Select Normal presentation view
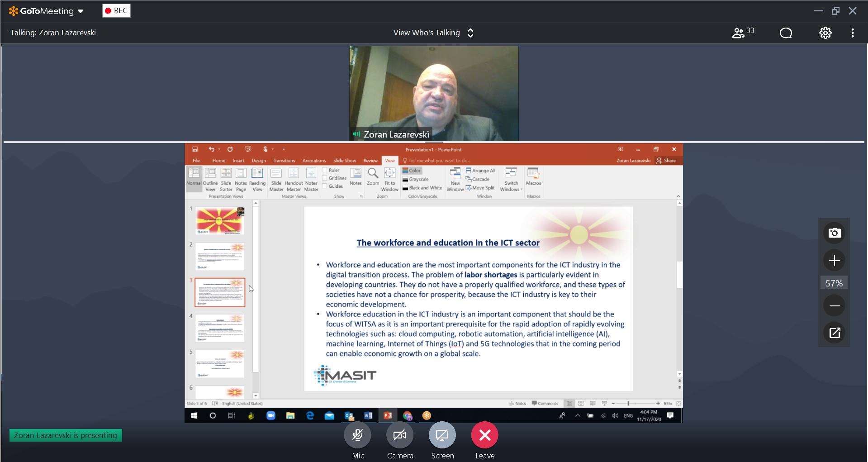868x462 pixels. pyautogui.click(x=194, y=179)
